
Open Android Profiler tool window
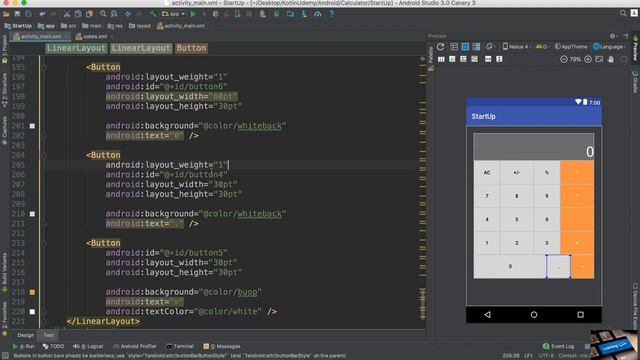pos(135,346)
